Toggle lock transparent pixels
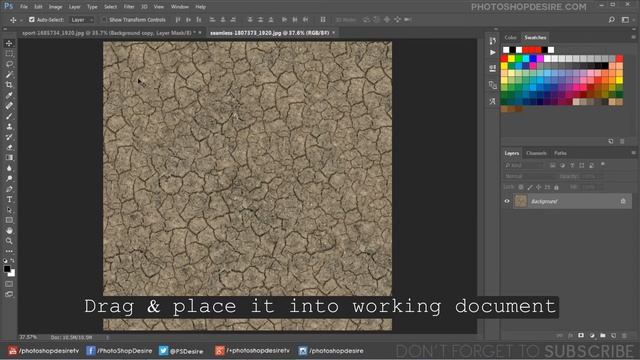640x360 pixels. click(x=521, y=187)
